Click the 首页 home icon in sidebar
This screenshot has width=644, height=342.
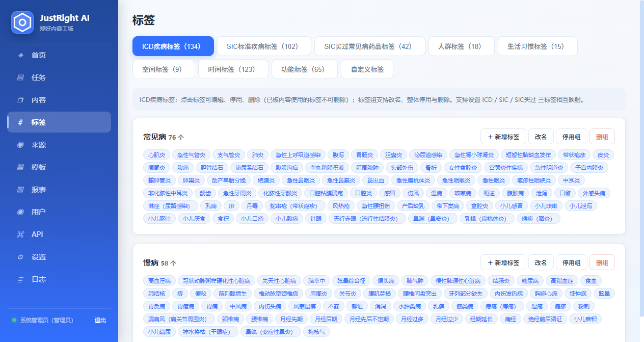[20, 55]
